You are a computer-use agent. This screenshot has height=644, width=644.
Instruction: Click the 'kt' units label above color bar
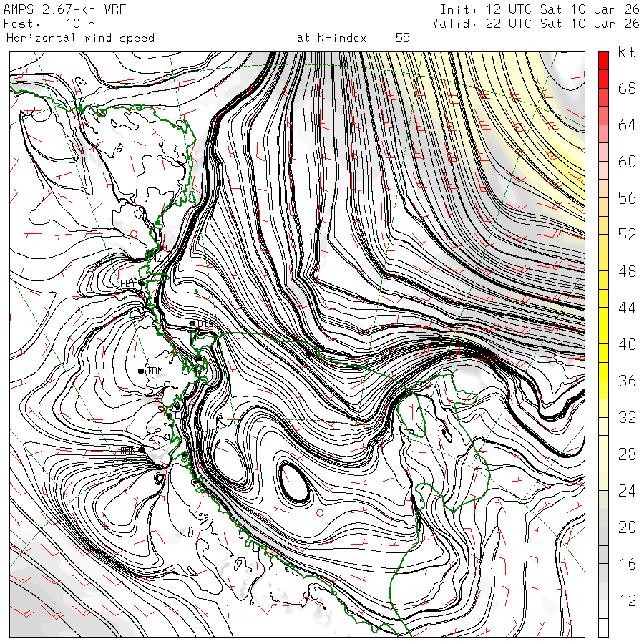click(x=626, y=52)
